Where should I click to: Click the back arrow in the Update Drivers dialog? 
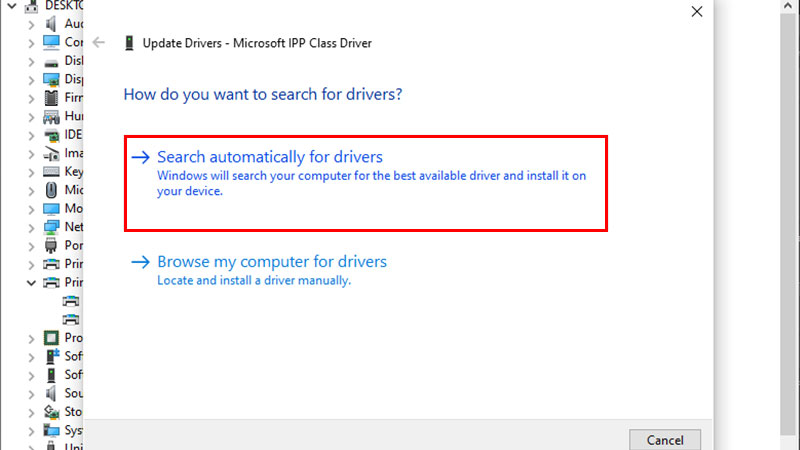pos(98,43)
